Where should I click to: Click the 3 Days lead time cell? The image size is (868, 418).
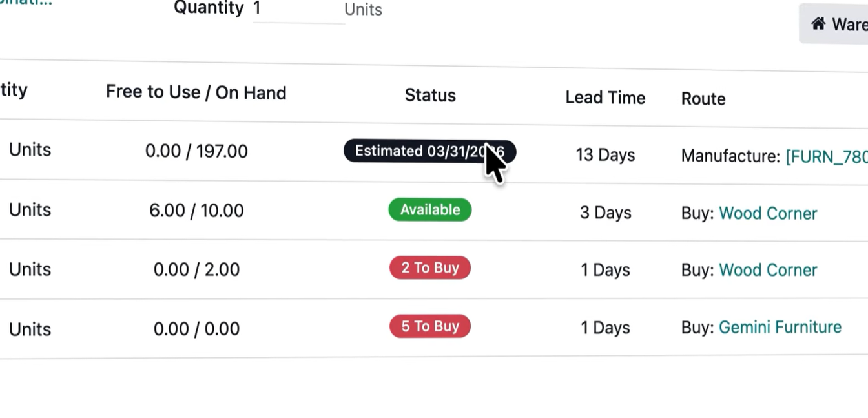605,213
